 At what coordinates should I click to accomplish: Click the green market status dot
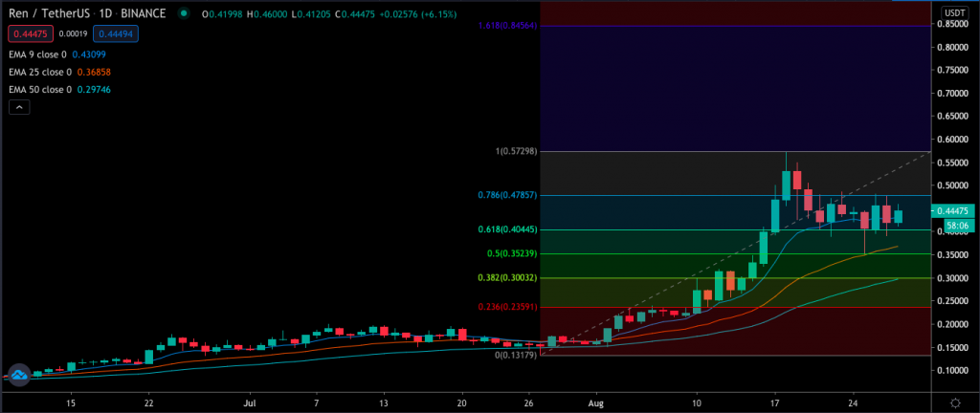[x=183, y=13]
